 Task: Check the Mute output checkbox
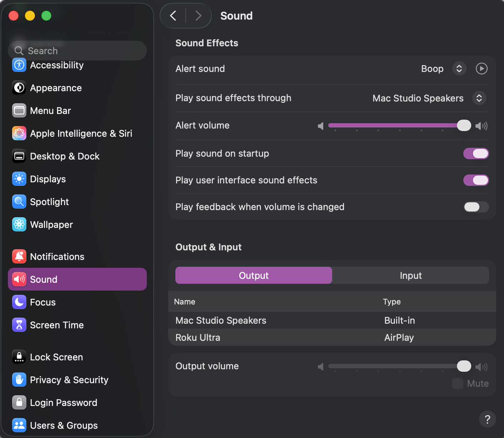(x=458, y=384)
